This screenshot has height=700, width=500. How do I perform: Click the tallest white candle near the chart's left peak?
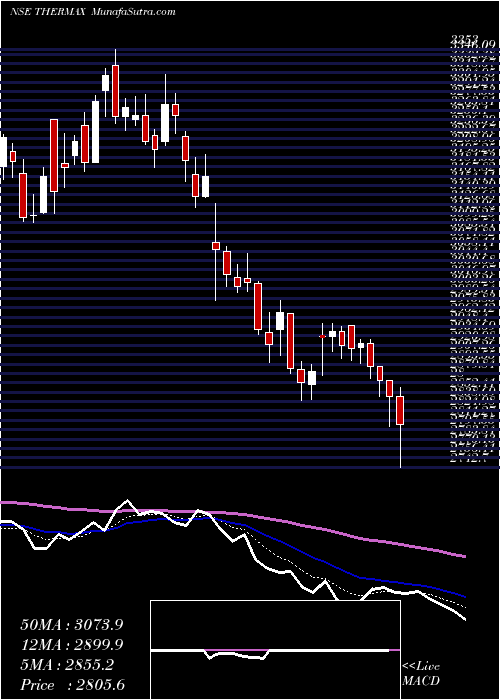96,132
